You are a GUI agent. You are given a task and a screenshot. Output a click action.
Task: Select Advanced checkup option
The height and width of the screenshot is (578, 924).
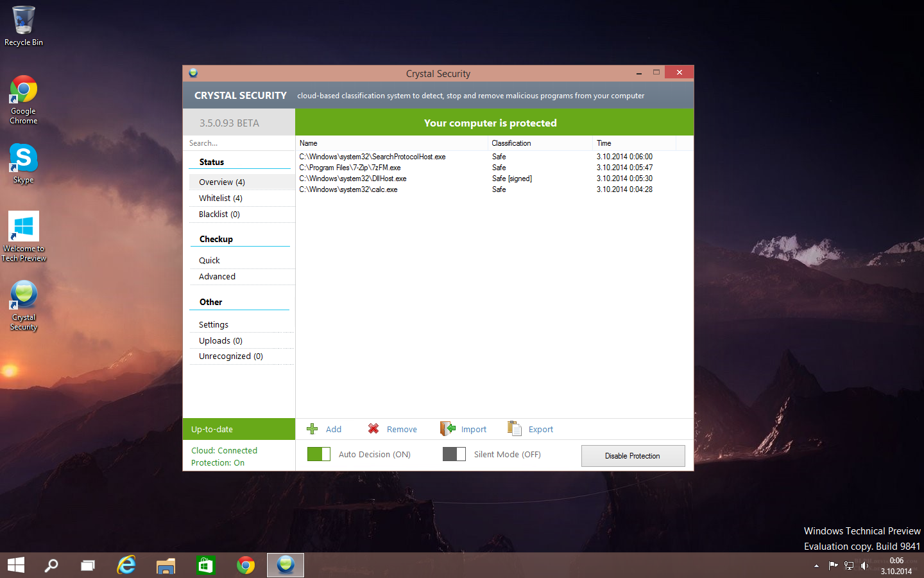217,277
